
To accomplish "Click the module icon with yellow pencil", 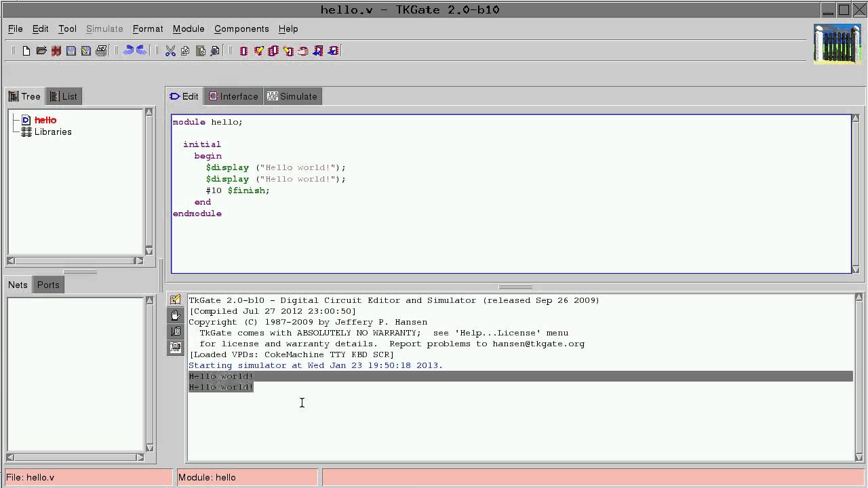I will pos(258,51).
